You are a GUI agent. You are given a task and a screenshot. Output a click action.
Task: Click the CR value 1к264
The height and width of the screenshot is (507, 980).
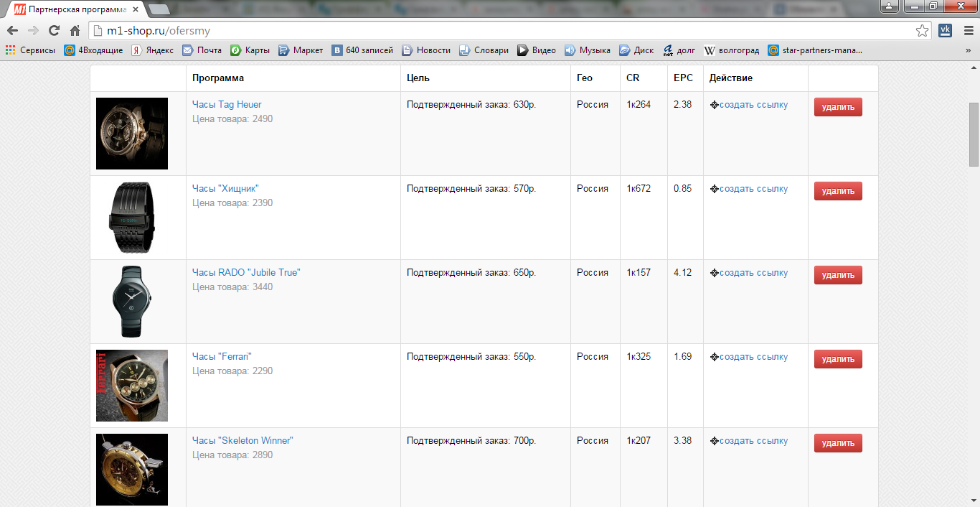(x=639, y=104)
